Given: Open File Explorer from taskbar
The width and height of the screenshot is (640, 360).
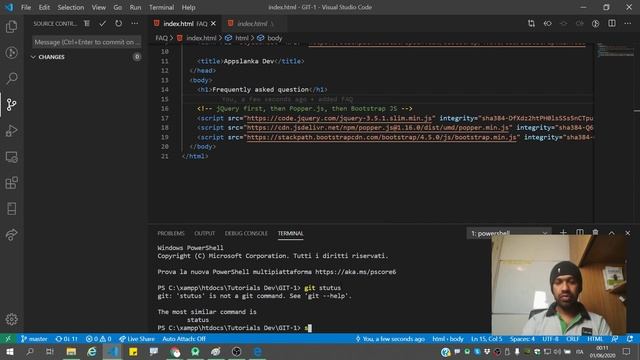Looking at the screenshot, I should pyautogui.click(x=71, y=351).
